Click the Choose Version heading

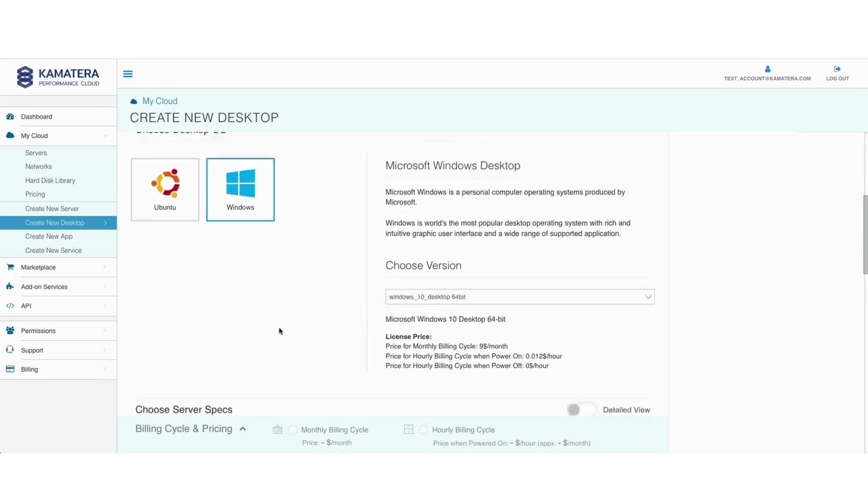pyautogui.click(x=423, y=266)
